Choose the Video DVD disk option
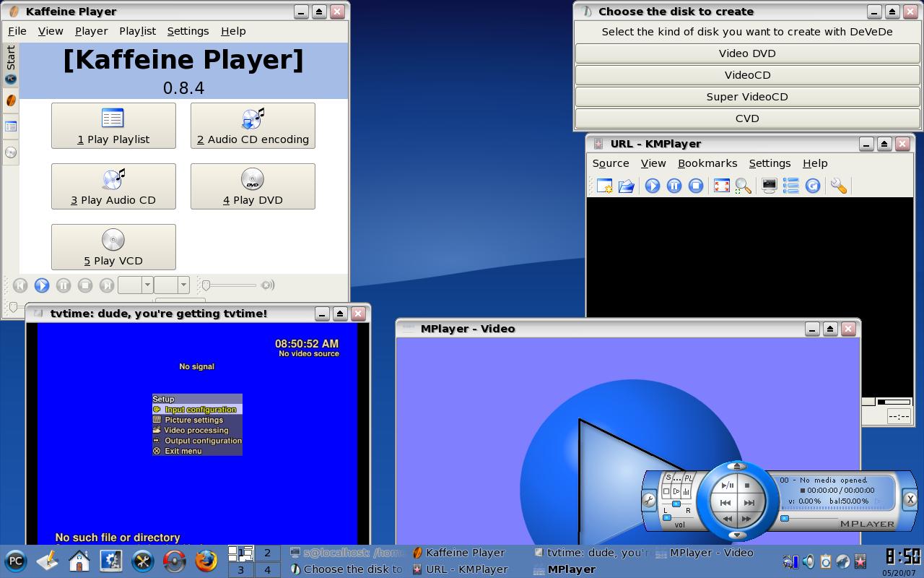924x578 pixels. 747,53
